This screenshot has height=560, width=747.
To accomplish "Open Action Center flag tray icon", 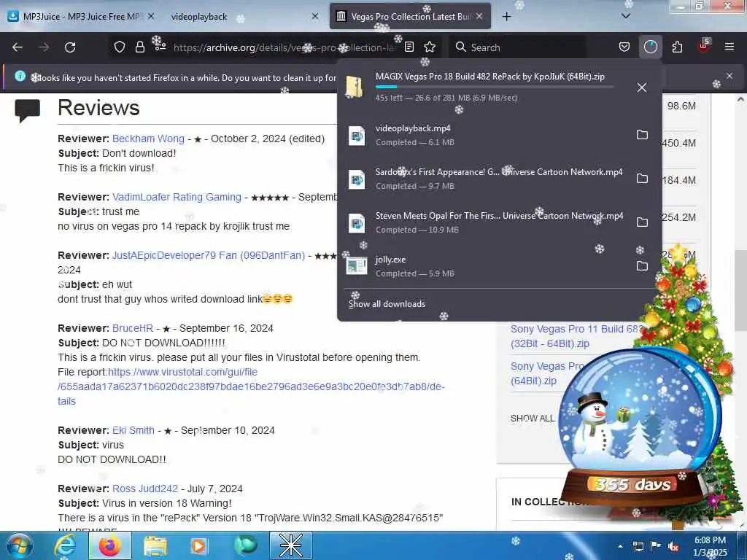I will [x=656, y=546].
